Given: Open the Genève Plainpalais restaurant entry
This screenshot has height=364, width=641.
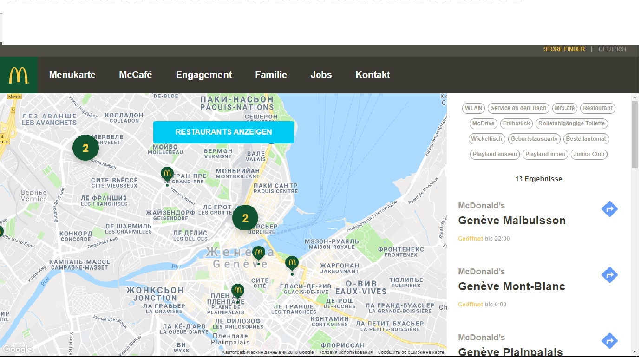Looking at the screenshot, I should tap(510, 352).
